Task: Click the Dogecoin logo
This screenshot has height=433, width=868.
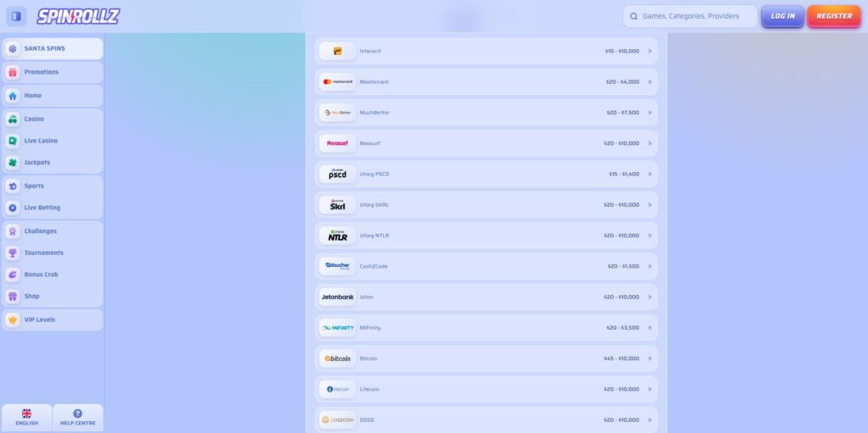Action: coord(337,419)
